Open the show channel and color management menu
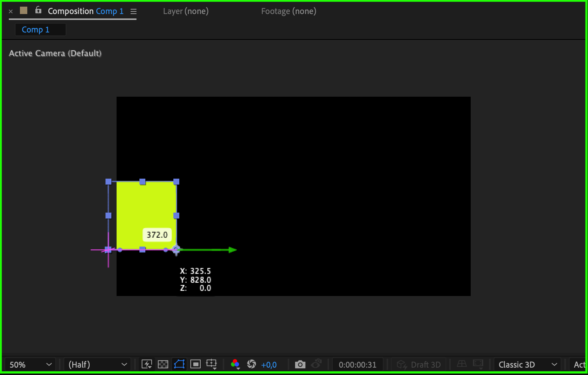This screenshot has width=588, height=375. click(235, 364)
